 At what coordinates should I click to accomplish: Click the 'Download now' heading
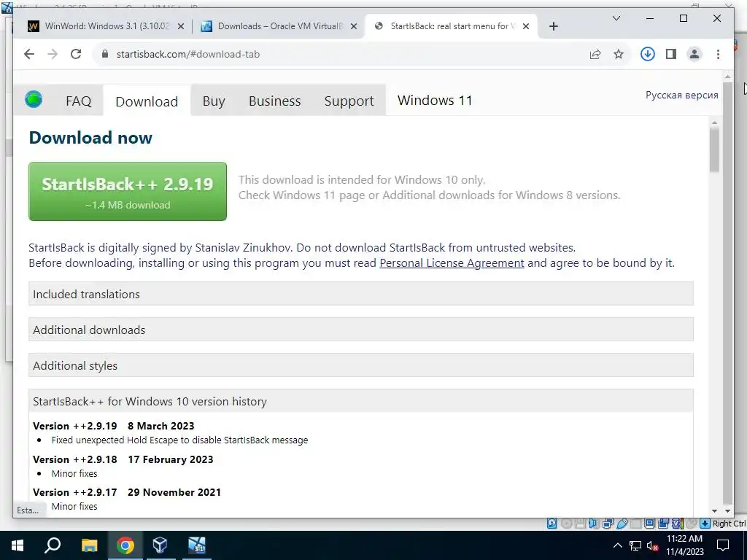[90, 138]
